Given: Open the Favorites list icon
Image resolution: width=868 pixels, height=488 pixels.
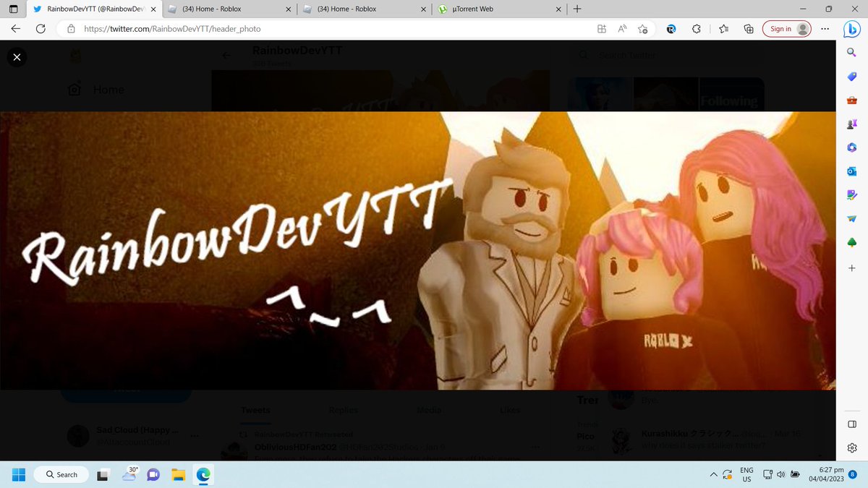Looking at the screenshot, I should pos(724,29).
